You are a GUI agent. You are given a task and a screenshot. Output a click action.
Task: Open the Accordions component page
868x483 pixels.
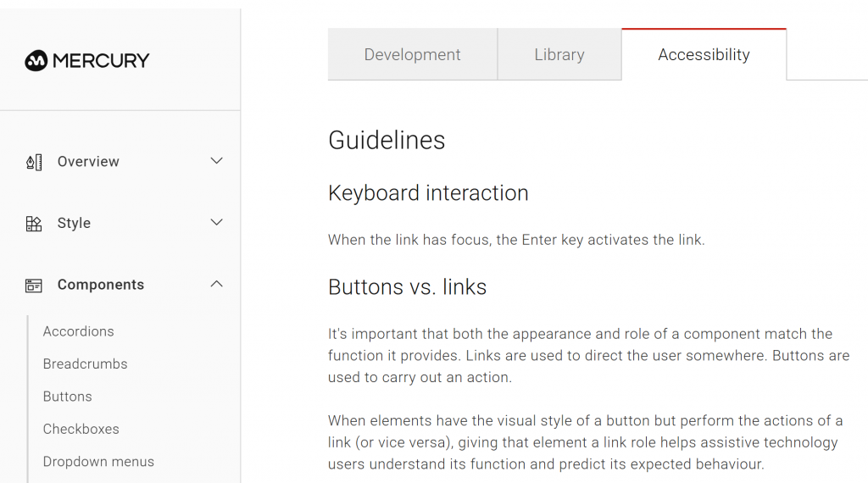click(78, 331)
